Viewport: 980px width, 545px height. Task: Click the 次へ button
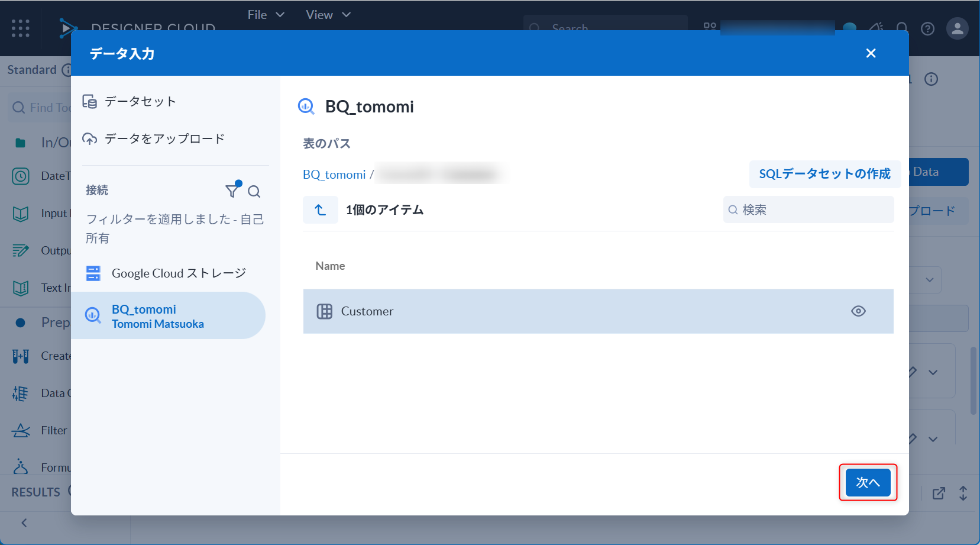(868, 482)
